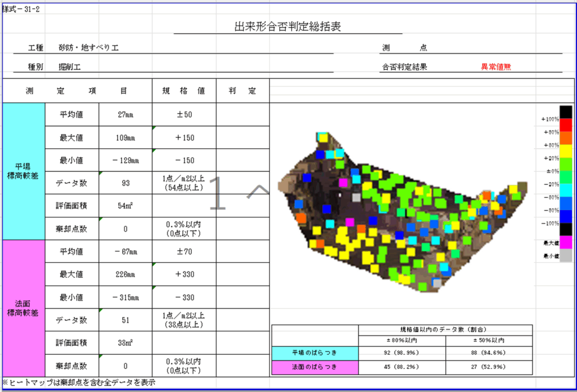Click the 27mm average value cell
This screenshot has width=577, height=392.
click(x=125, y=115)
